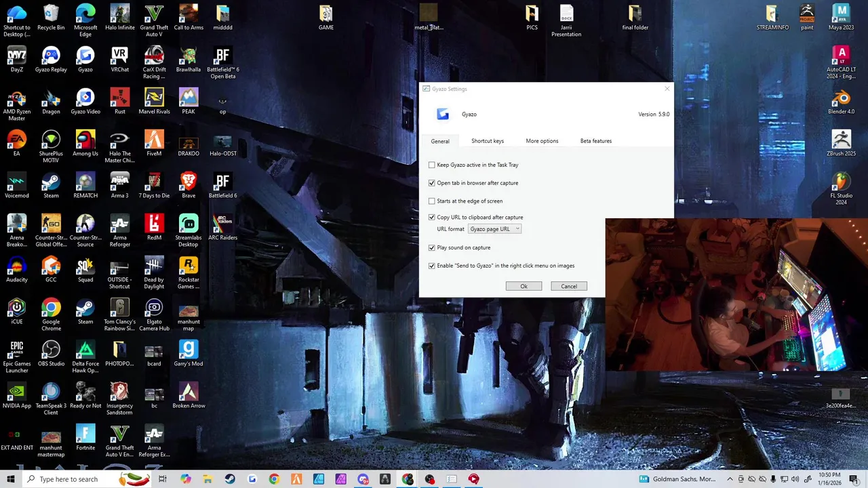Select the TeamSpeak 3 Client icon
Viewport: 868px width, 488px height.
(x=51, y=399)
